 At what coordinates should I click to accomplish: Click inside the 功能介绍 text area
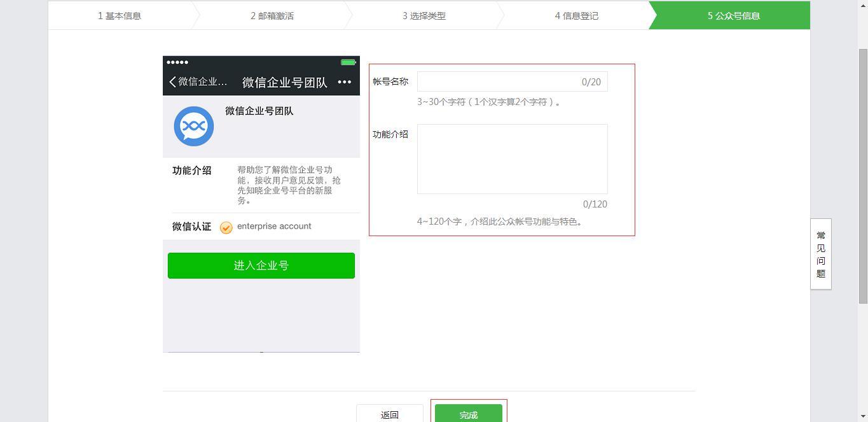click(x=512, y=159)
